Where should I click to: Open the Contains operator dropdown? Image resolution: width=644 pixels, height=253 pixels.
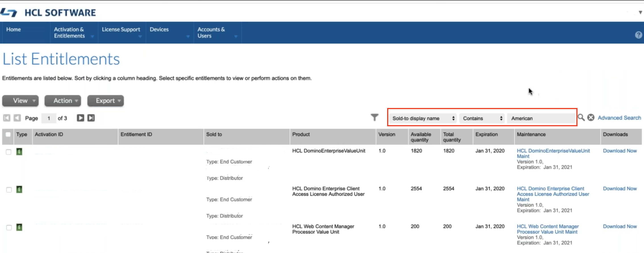coord(482,118)
